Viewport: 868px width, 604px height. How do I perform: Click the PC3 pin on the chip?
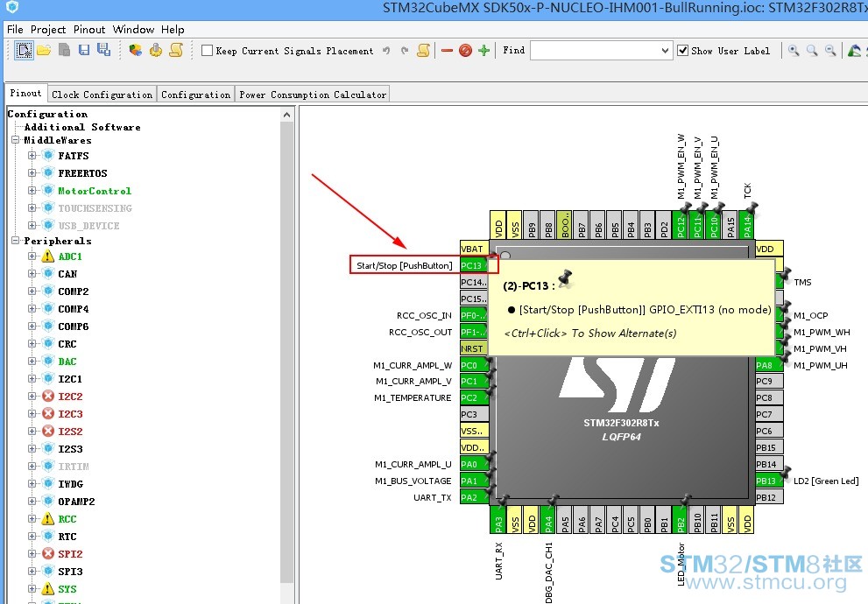click(x=473, y=414)
